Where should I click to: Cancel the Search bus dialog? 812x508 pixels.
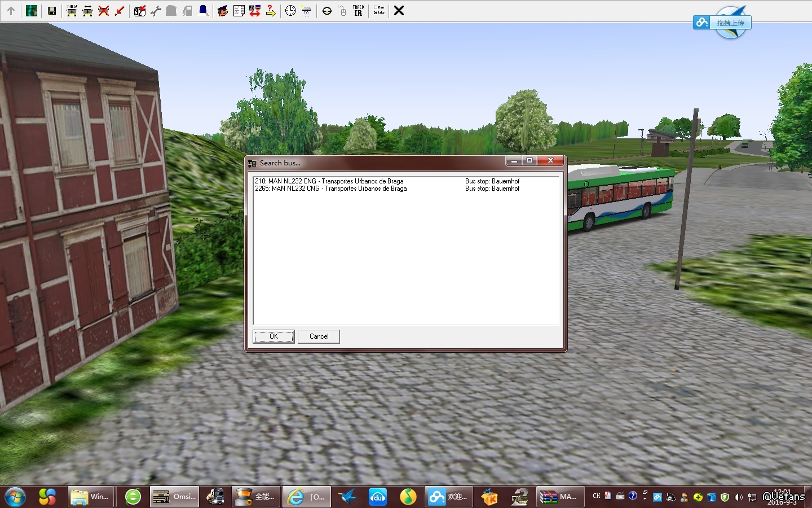point(319,336)
